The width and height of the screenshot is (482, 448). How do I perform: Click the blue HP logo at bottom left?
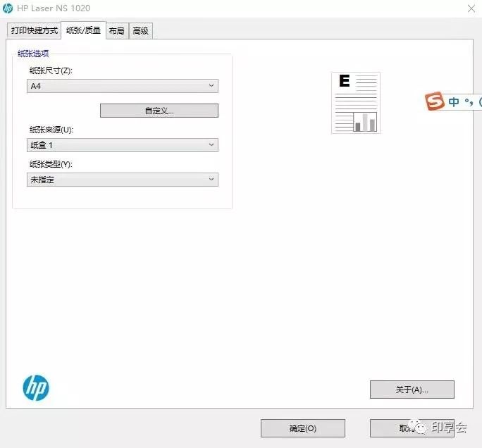tap(36, 388)
